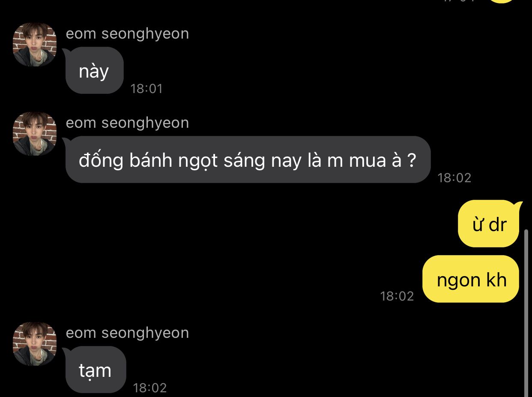Click the yellow "ngon kh" message bubble
Viewport: 532px width, 397px height.
click(471, 280)
